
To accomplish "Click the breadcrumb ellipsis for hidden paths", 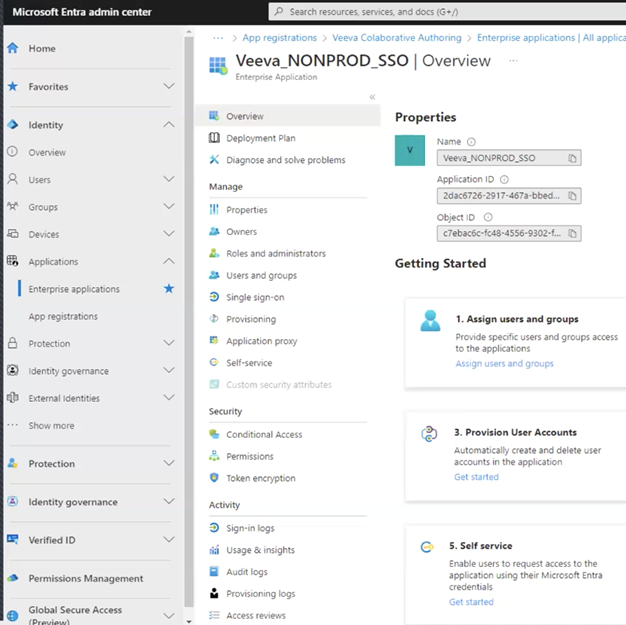I will (218, 38).
